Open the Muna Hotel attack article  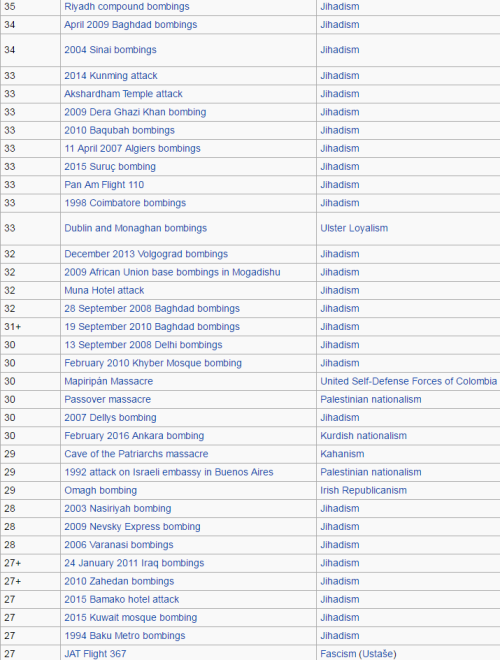click(x=104, y=290)
